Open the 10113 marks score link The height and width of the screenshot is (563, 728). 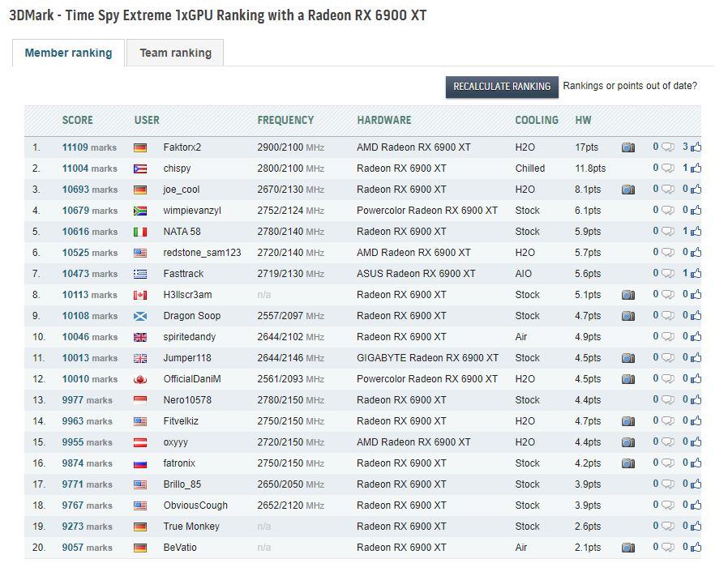[x=89, y=295]
